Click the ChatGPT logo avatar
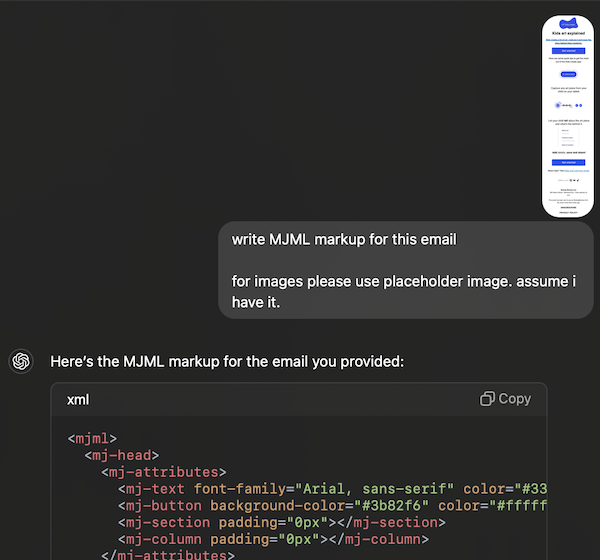This screenshot has width=600, height=560. 21,361
